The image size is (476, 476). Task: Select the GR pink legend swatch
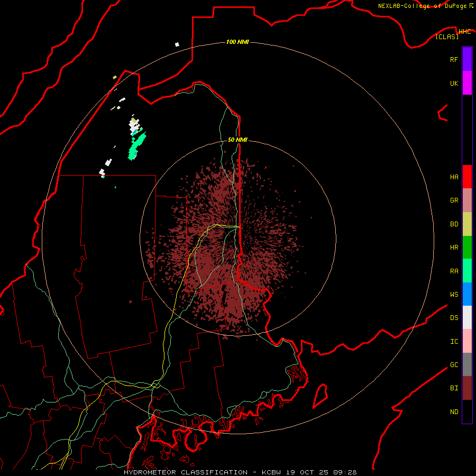pos(467,200)
